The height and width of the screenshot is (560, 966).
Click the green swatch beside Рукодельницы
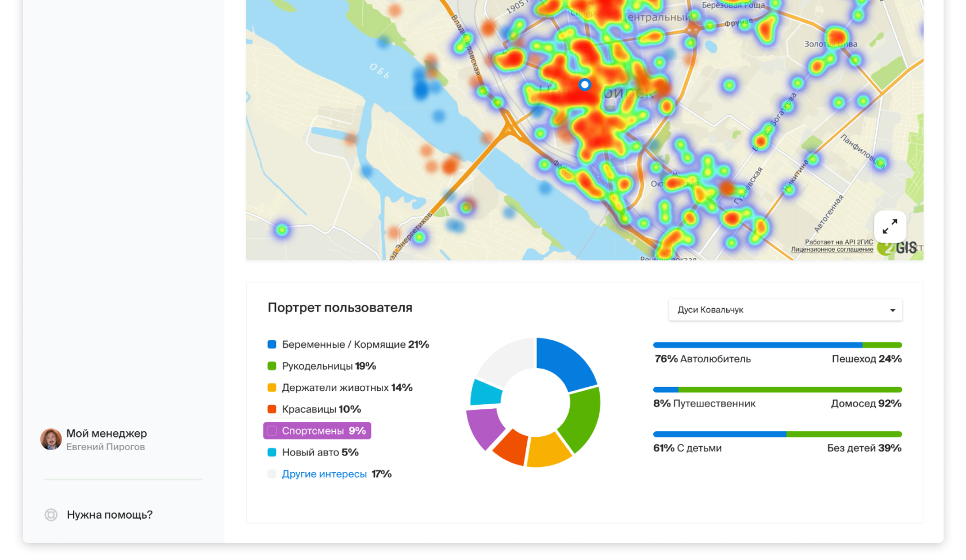coord(272,366)
